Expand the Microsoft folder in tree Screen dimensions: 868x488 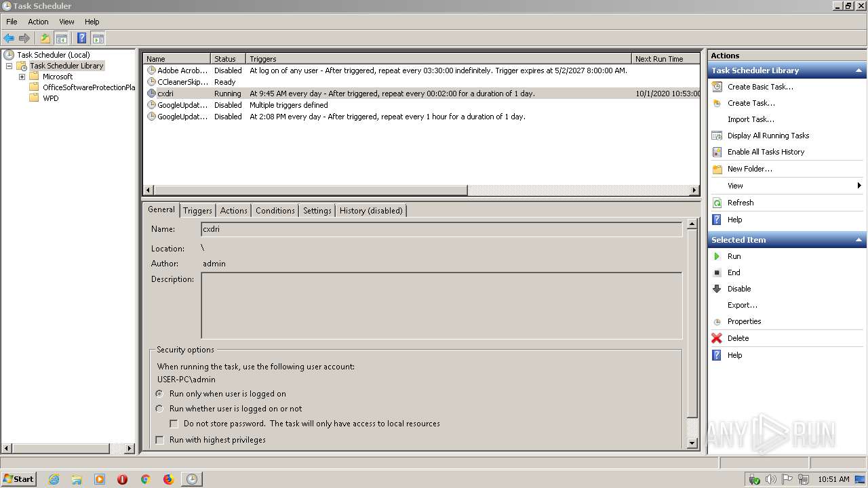22,77
